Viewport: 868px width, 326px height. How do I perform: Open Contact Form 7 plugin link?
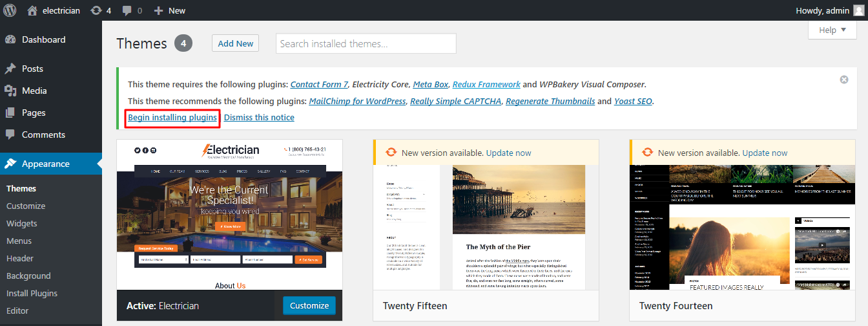pos(320,84)
